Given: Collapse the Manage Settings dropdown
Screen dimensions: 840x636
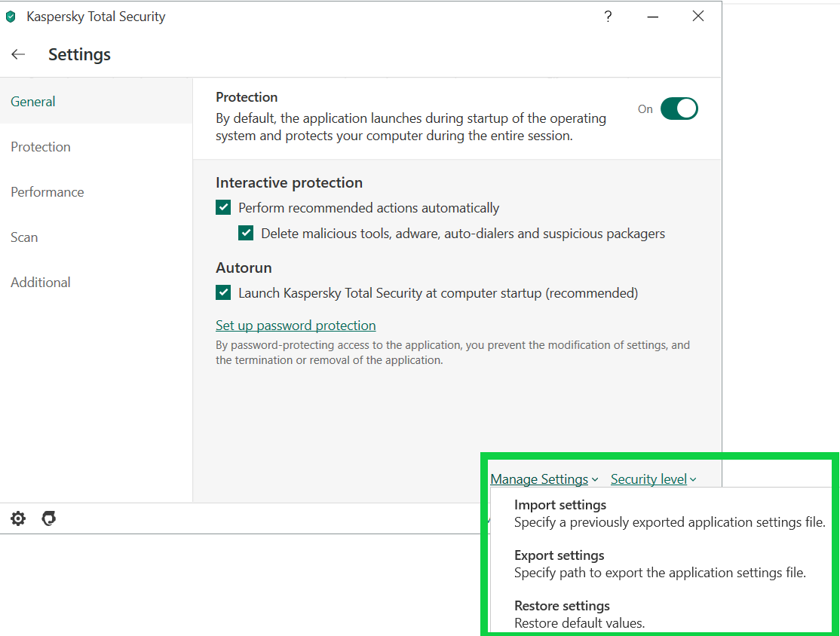Looking at the screenshot, I should tap(544, 479).
